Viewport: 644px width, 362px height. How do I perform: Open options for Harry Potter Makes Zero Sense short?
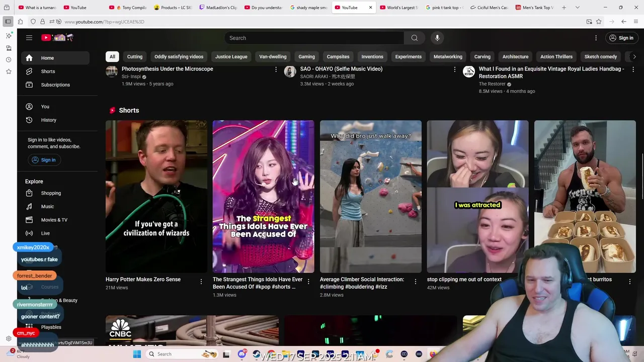pyautogui.click(x=201, y=282)
